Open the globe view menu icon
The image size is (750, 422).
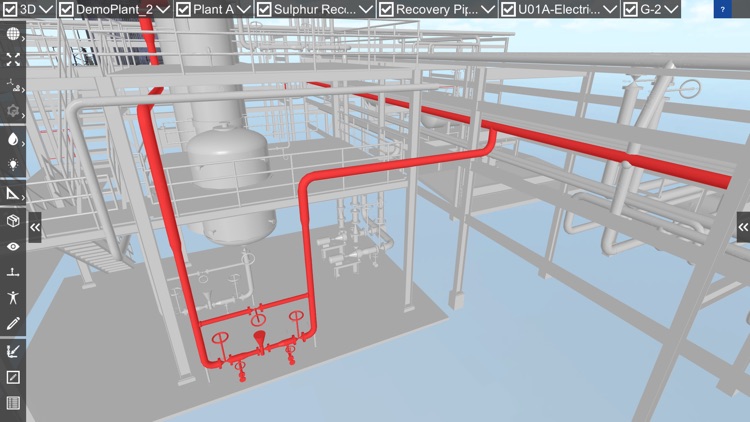pyautogui.click(x=13, y=34)
